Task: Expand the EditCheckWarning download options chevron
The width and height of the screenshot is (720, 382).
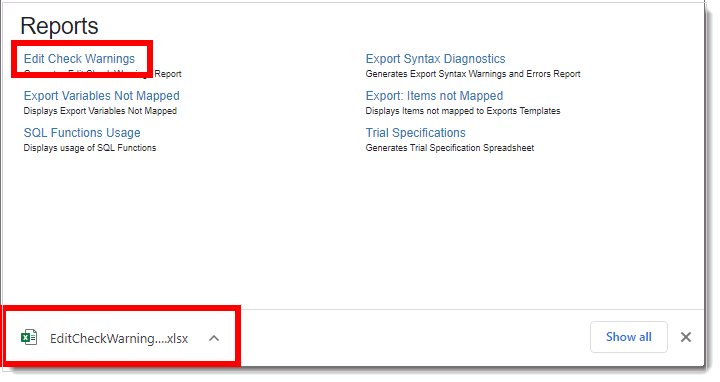Action: click(x=214, y=338)
